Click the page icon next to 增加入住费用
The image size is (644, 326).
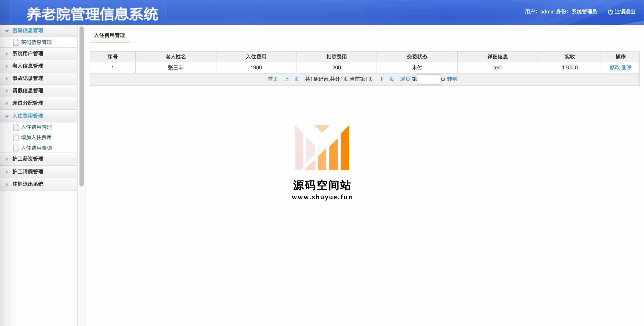pos(16,137)
